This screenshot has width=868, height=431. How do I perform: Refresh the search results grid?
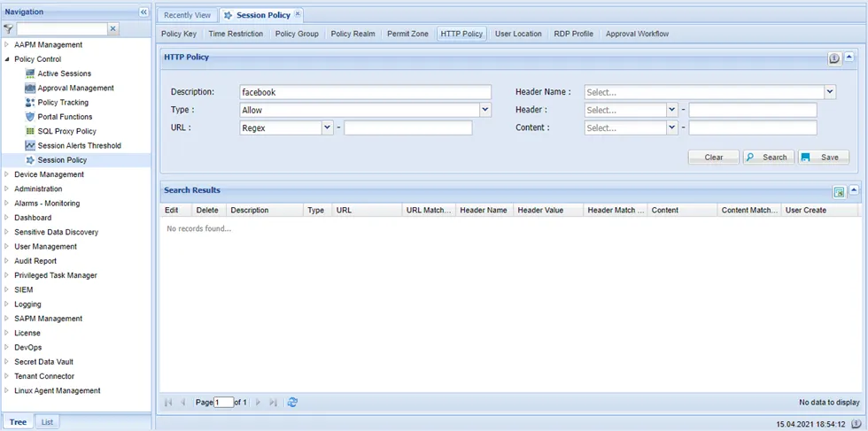pyautogui.click(x=293, y=402)
